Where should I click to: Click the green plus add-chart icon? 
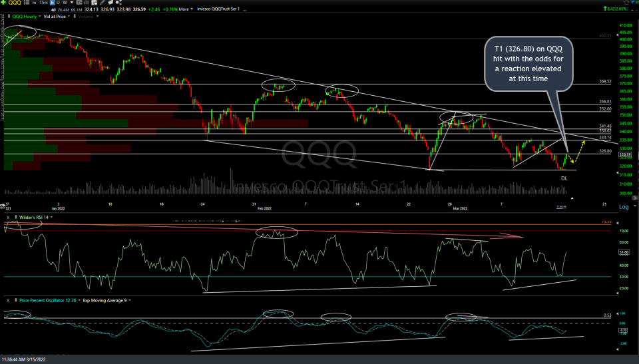tap(3, 3)
